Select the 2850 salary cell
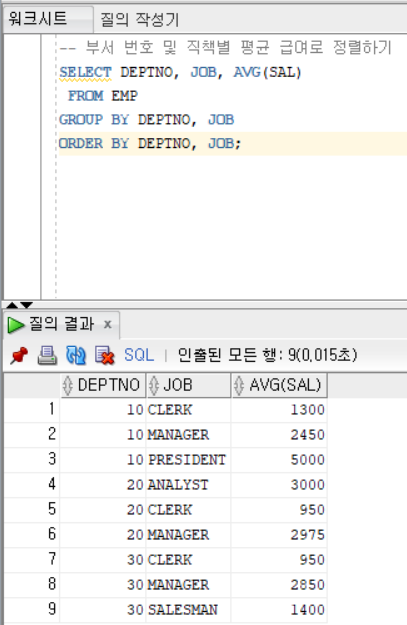The image size is (407, 625). point(279,585)
